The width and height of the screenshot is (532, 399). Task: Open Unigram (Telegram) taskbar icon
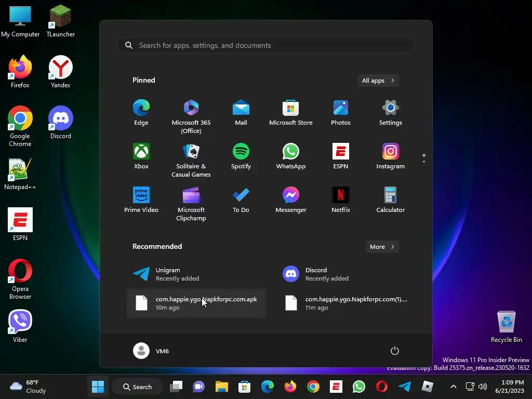tap(405, 387)
